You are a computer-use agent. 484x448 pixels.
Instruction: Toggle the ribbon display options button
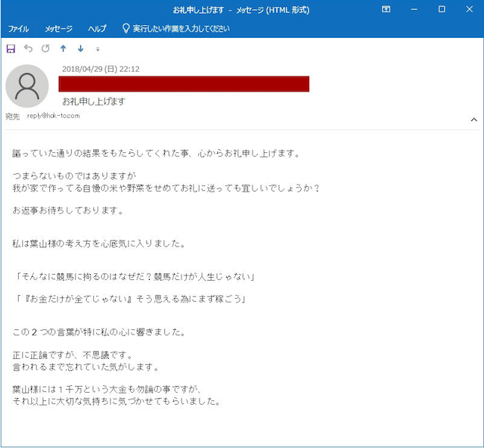pyautogui.click(x=386, y=9)
